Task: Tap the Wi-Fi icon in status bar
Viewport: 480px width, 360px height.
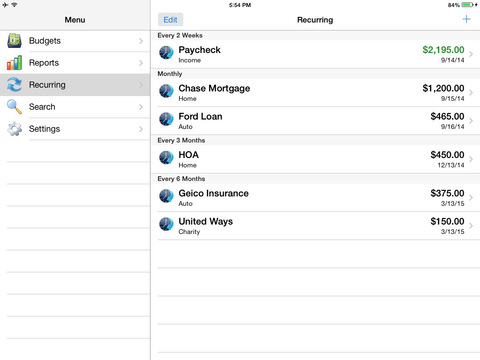Action: pyautogui.click(x=14, y=5)
